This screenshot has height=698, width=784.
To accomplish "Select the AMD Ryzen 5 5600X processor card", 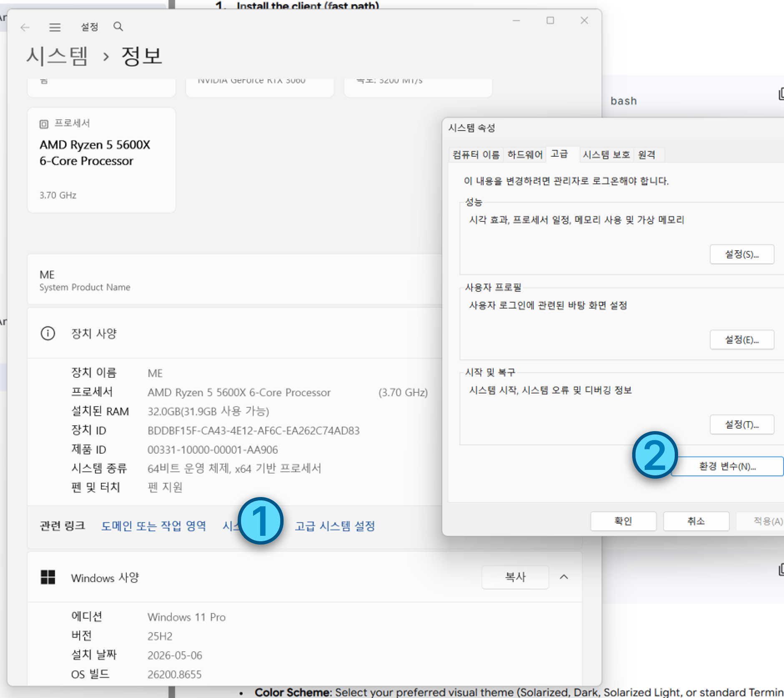I will (101, 160).
